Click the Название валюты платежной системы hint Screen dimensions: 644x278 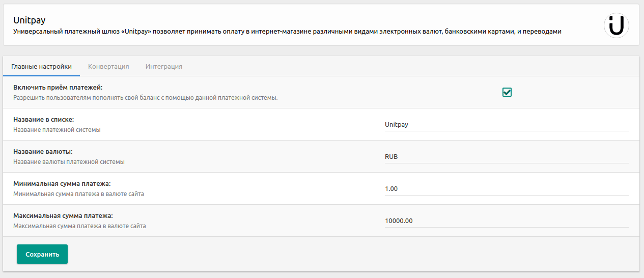click(x=69, y=162)
